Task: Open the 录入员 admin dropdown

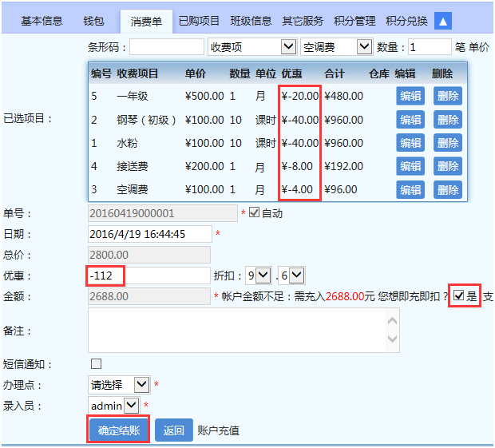Action: [114, 406]
